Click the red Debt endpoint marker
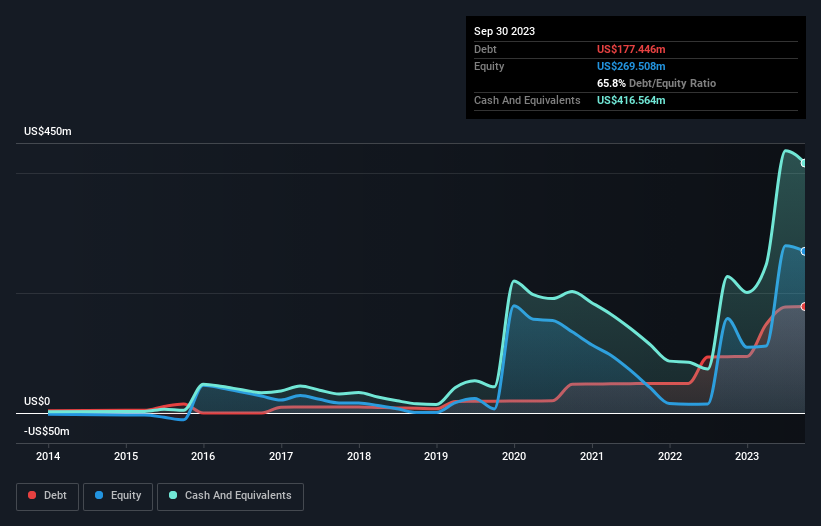The height and width of the screenshot is (526, 821). [x=804, y=306]
